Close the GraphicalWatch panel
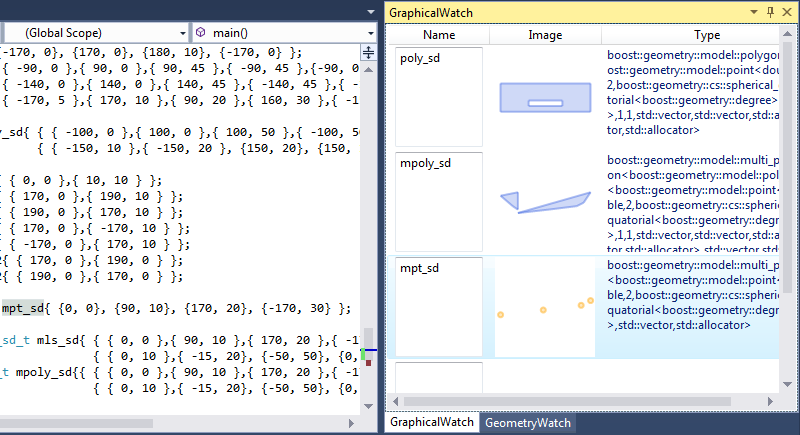 click(x=787, y=12)
